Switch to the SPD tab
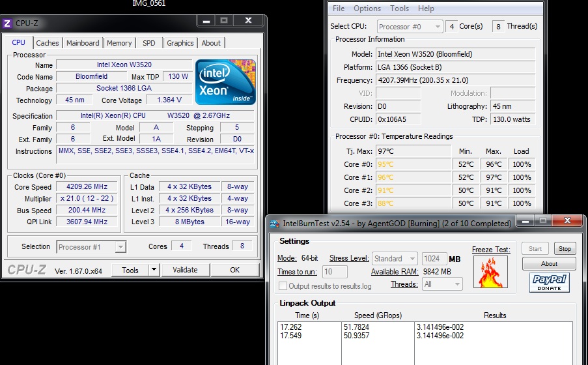The image size is (588, 365). click(148, 43)
